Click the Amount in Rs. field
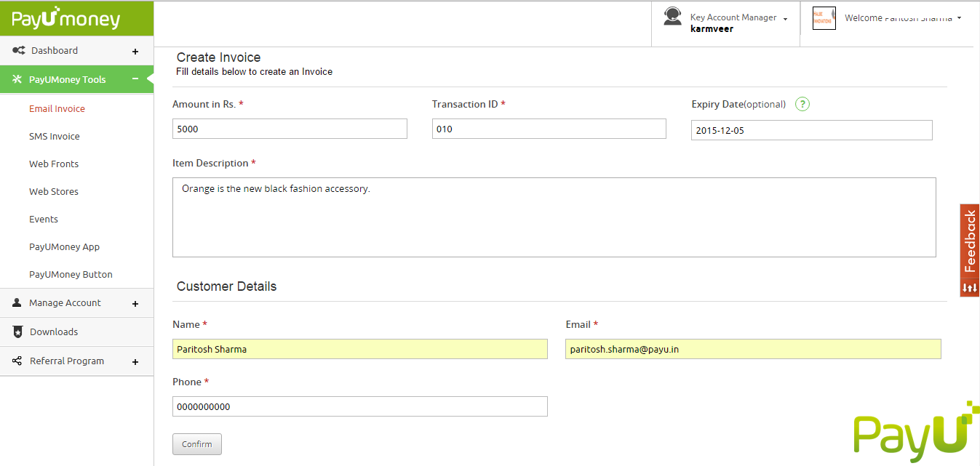Viewport: 980px width, 466px height. pyautogui.click(x=290, y=129)
